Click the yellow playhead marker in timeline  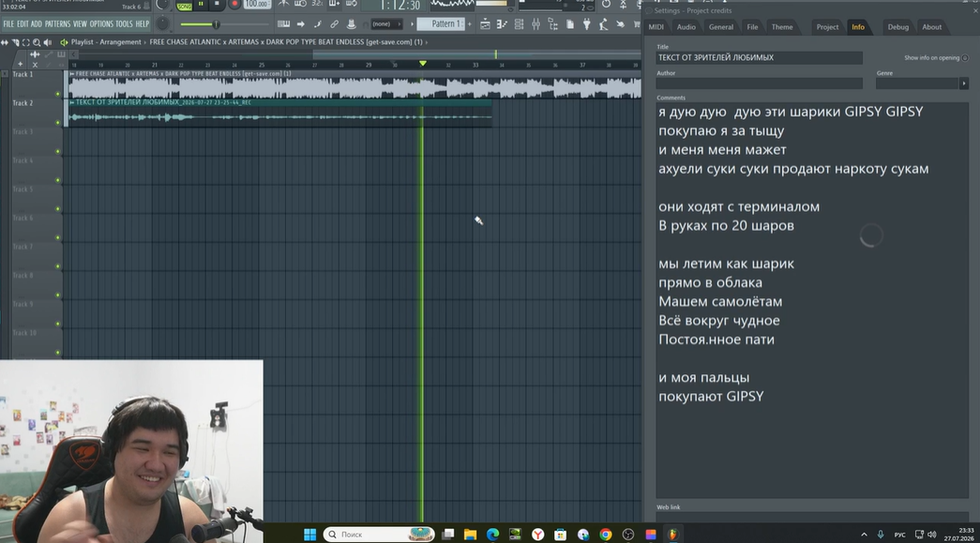(423, 63)
